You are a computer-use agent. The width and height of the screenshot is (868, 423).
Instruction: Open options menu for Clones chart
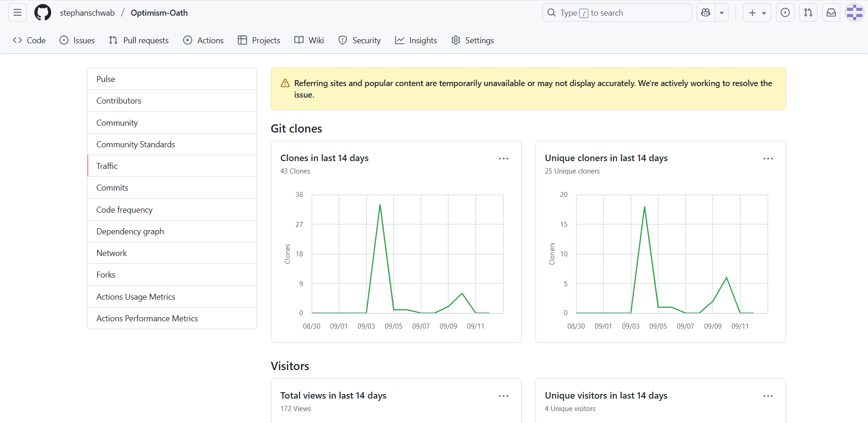pyautogui.click(x=504, y=158)
